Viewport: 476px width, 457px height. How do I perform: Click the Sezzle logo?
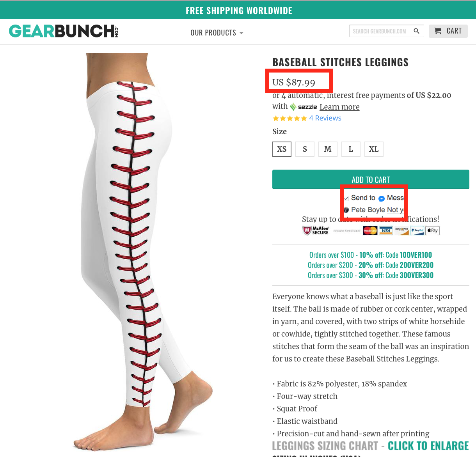click(x=304, y=107)
